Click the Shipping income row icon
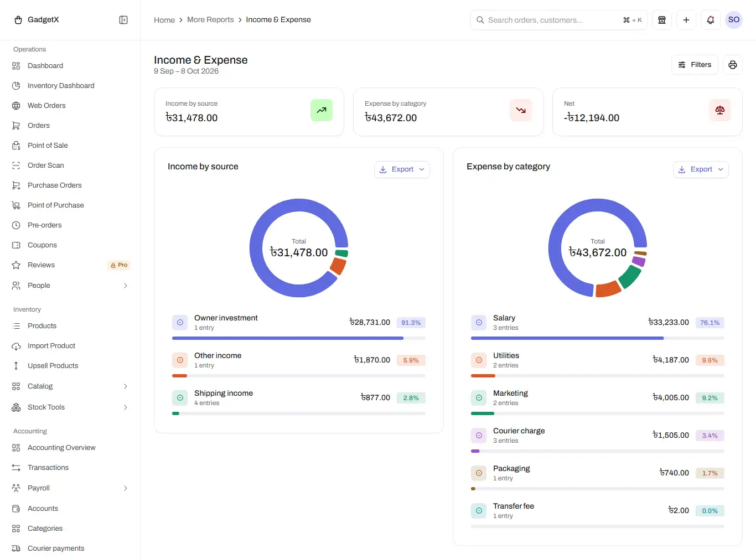 180,397
